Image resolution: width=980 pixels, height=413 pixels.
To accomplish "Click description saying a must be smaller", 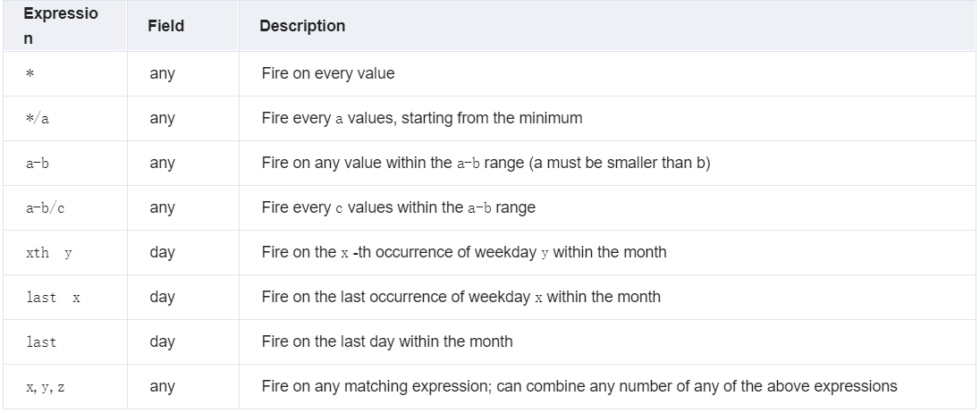I will tap(486, 163).
